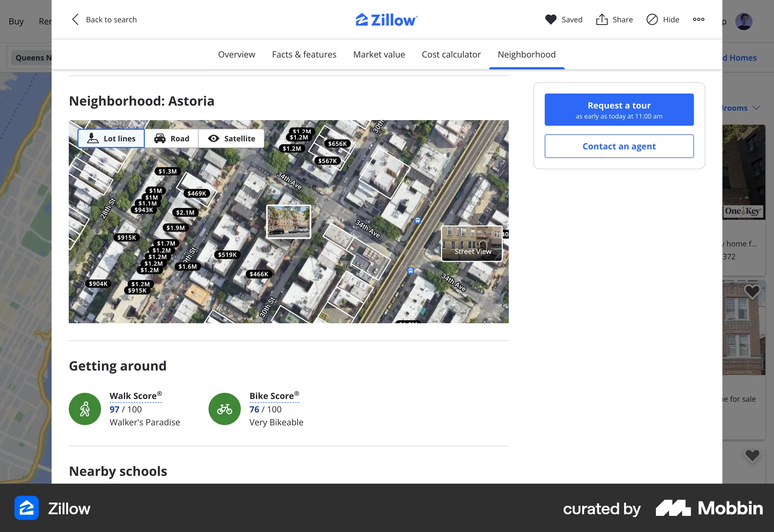Open the profile avatar menu
The image size is (774, 532).
tap(745, 21)
